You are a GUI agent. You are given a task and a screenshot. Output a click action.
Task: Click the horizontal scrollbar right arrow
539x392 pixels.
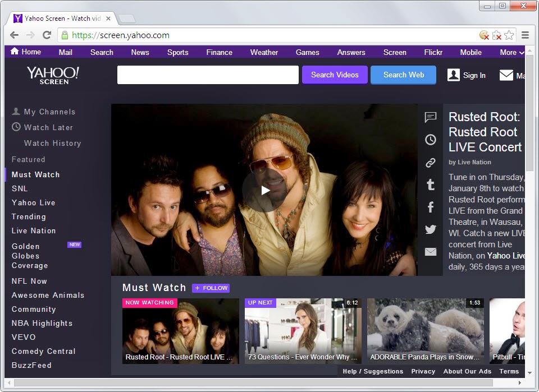(520, 382)
